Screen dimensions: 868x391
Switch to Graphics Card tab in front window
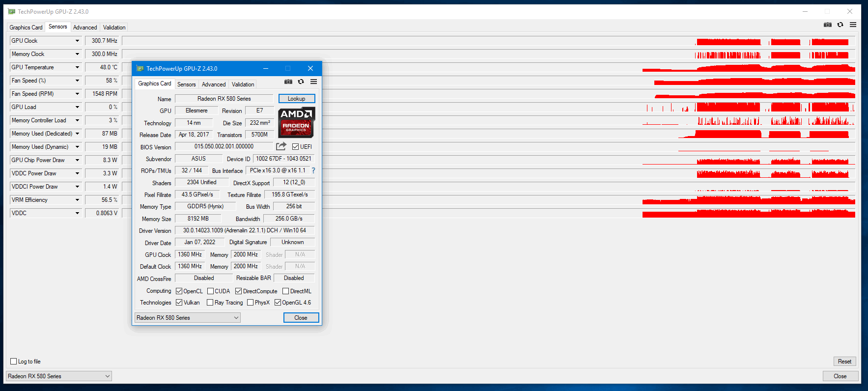[155, 84]
